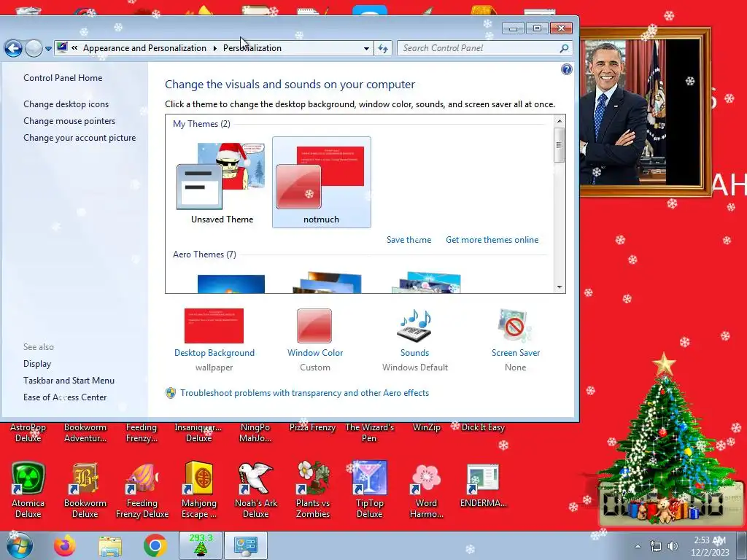Click the Plants vs Zombies desktop shortcut
The height and width of the screenshot is (560, 747).
(312, 490)
